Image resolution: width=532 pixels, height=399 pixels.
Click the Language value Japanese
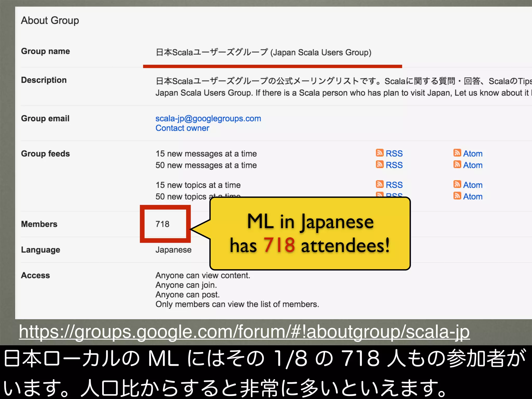point(173,250)
